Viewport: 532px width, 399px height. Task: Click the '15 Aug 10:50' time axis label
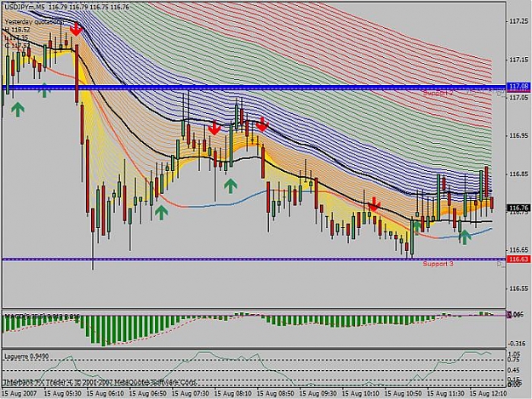[403, 394]
